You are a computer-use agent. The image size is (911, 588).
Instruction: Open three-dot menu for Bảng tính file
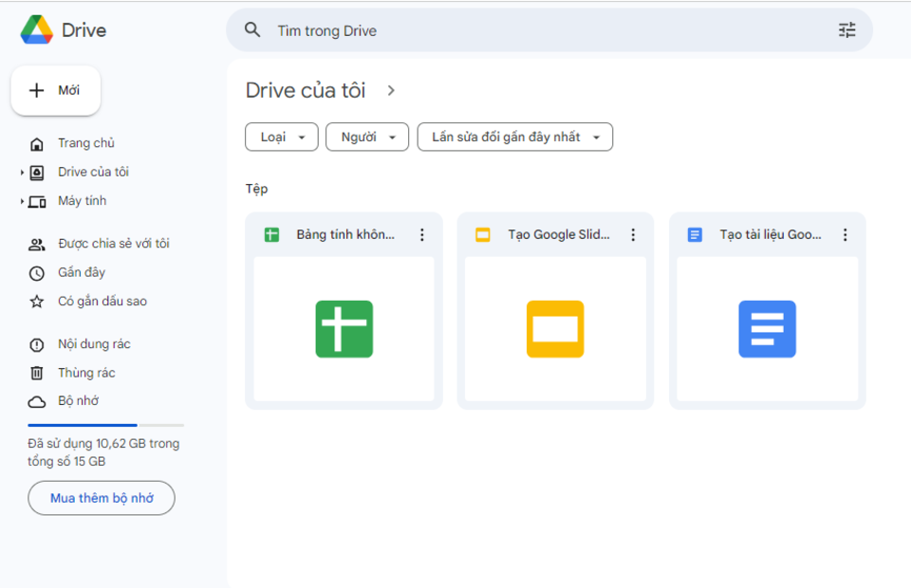point(422,235)
